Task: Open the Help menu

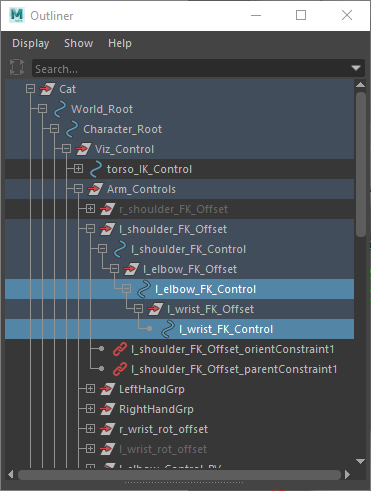Action: (x=120, y=43)
